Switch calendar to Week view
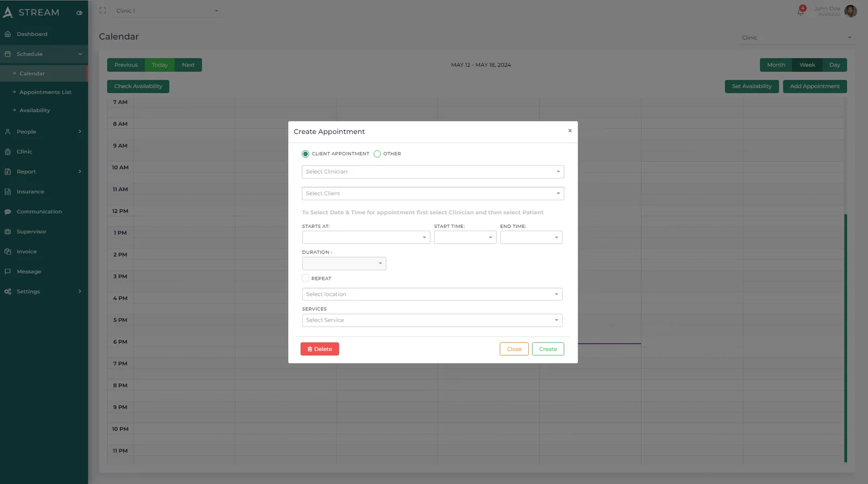The height and width of the screenshot is (484, 868). pyautogui.click(x=807, y=65)
